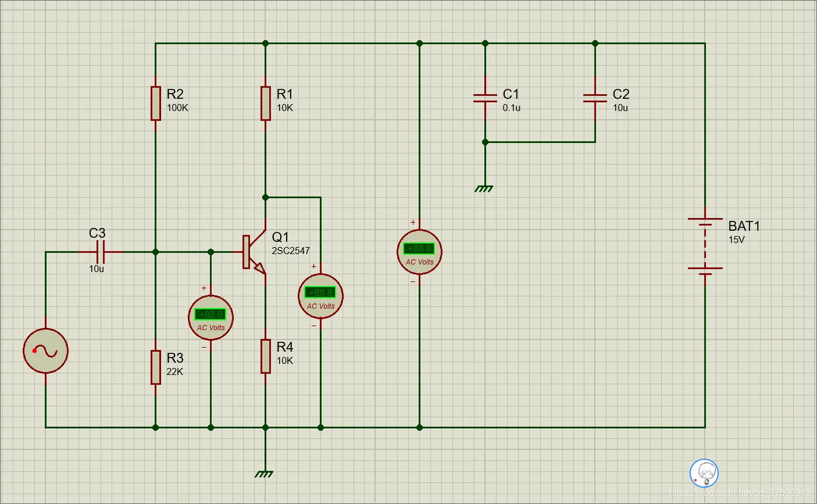The image size is (817, 504).
Task: Select the R3 resistor symbol
Action: coord(156,367)
